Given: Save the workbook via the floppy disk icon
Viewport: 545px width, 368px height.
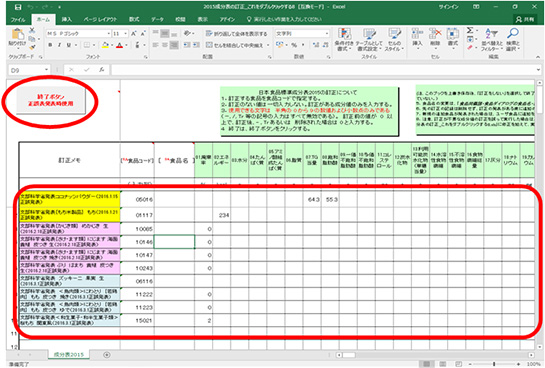Looking at the screenshot, I should point(18,7).
